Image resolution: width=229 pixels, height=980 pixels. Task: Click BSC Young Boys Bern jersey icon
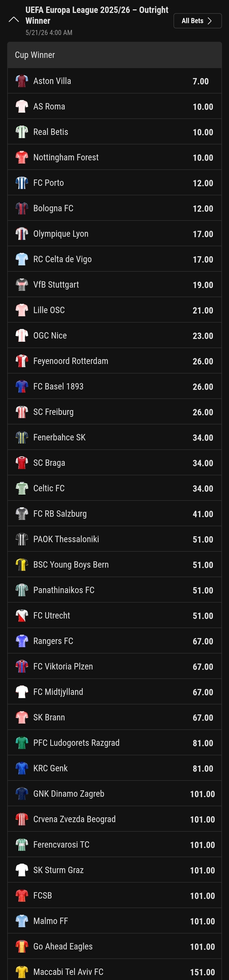pyautogui.click(x=22, y=565)
